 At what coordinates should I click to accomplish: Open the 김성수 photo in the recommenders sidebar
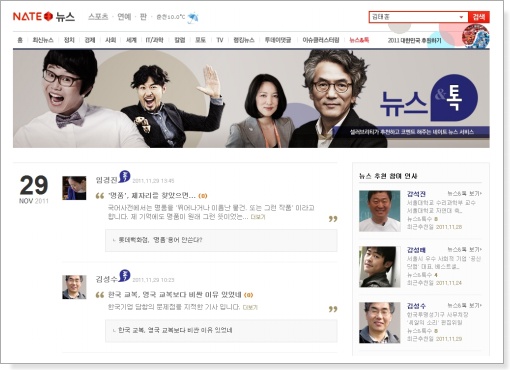pyautogui.click(x=380, y=323)
